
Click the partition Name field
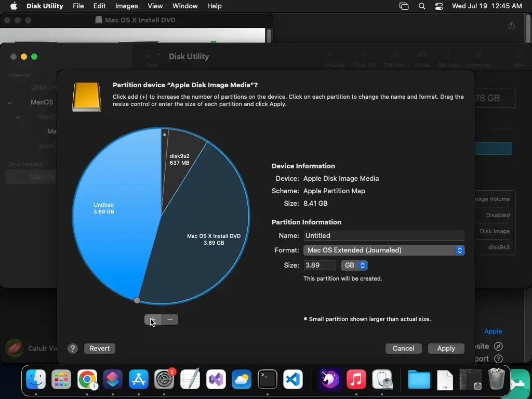pyautogui.click(x=384, y=235)
